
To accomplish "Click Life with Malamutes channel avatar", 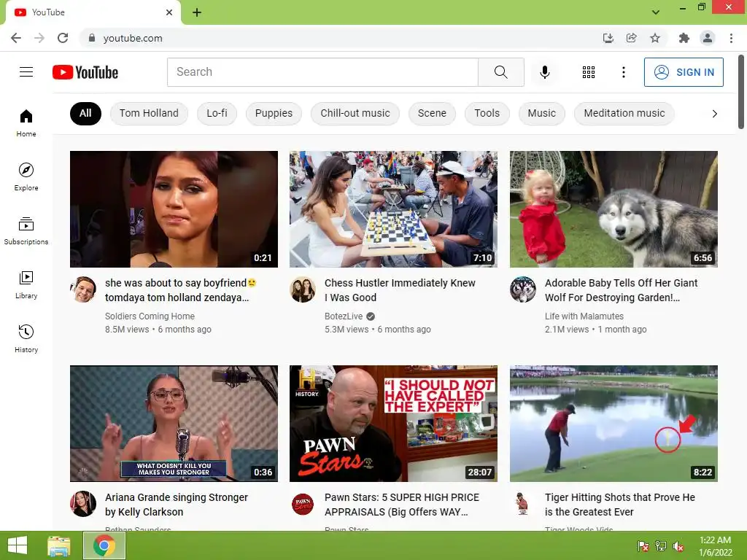I will (522, 289).
